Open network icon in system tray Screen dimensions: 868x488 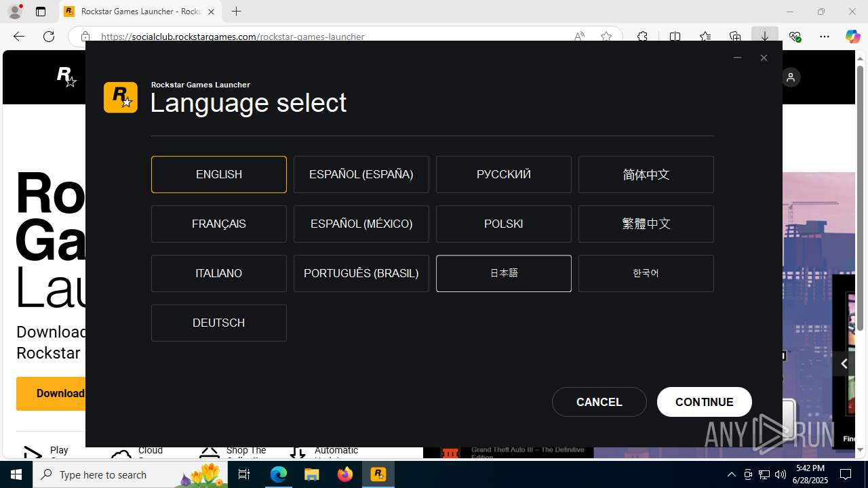pos(764,474)
